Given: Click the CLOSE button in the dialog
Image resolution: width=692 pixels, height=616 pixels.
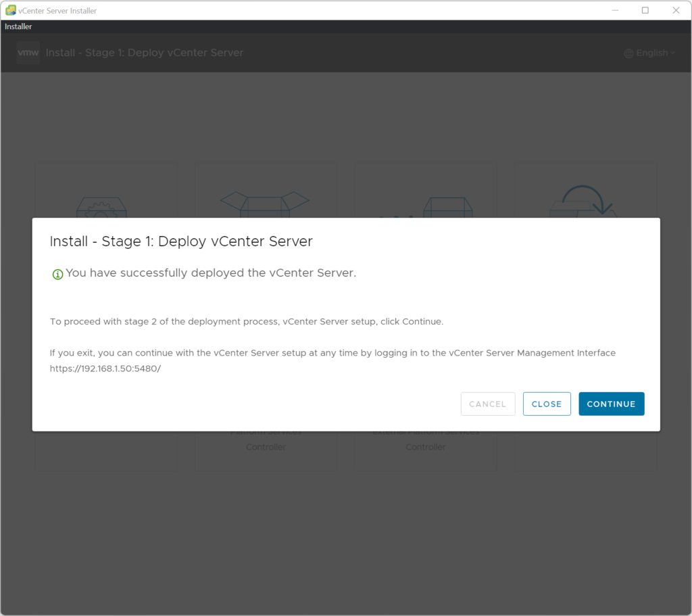Looking at the screenshot, I should [546, 404].
